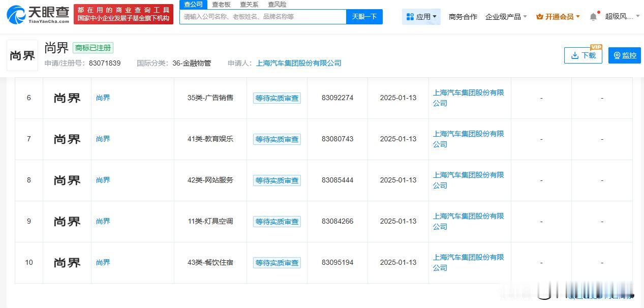Open applicant company link in row 7
Screen dimensions: 644x308
pos(469,139)
